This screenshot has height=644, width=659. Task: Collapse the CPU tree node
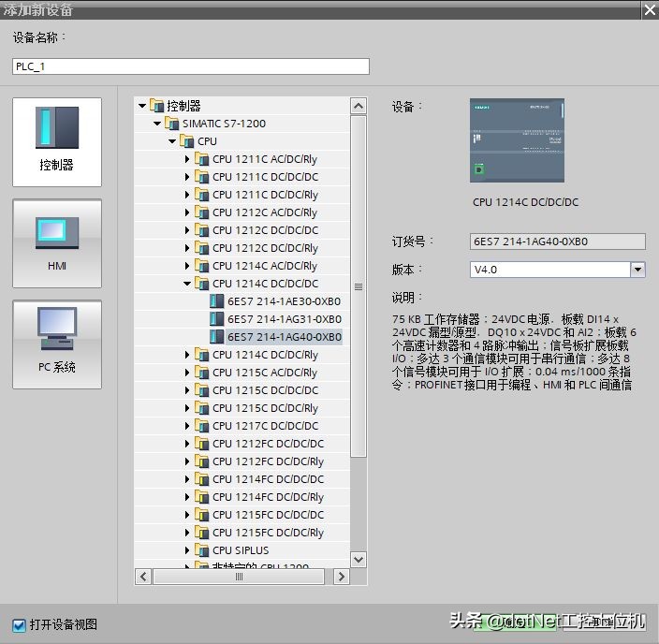click(172, 141)
